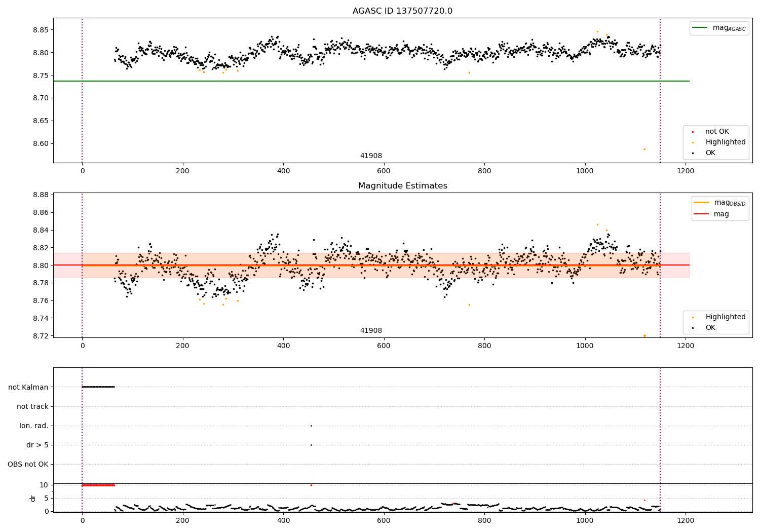This screenshot has width=760, height=532.
Task: Click the 600 x-axis tick under the Magnitude Estimates plot
Action: (384, 346)
